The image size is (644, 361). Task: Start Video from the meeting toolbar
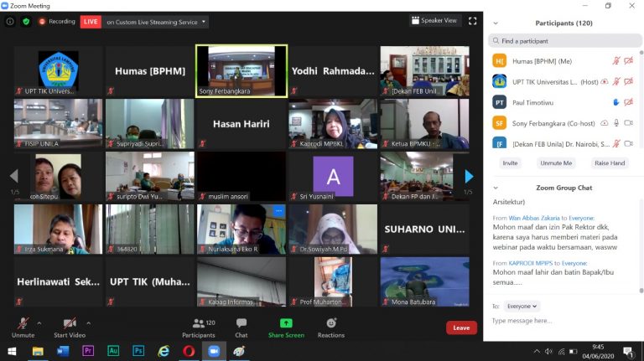coord(70,326)
